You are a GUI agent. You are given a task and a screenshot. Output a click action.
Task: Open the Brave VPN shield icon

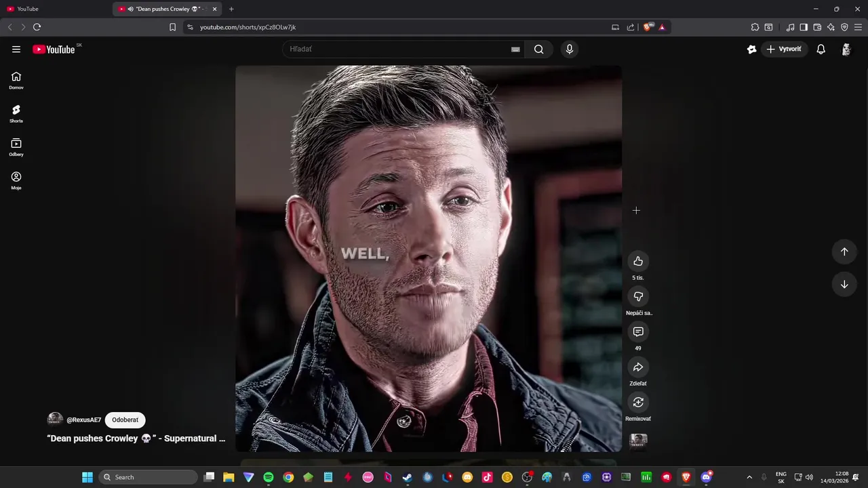pos(844,27)
